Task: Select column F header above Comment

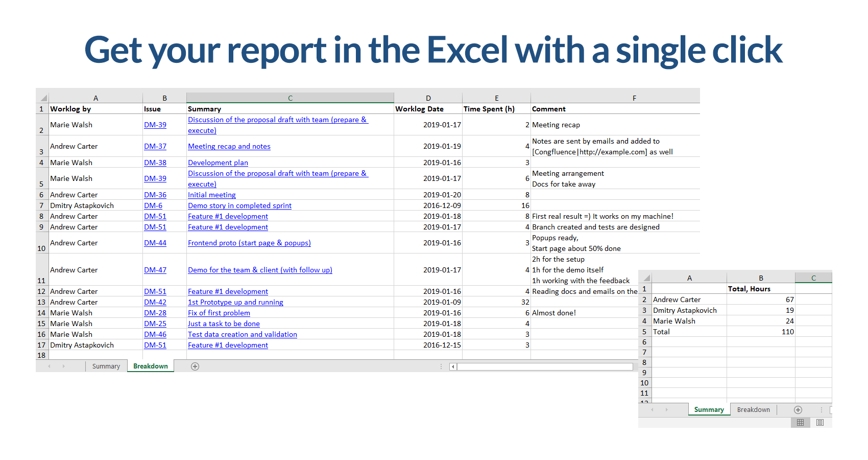Action: click(634, 98)
